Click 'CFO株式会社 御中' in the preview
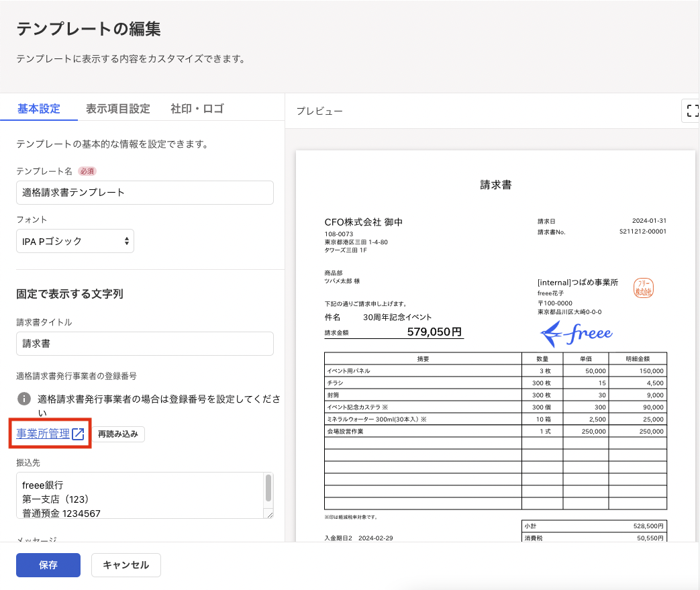 363,222
